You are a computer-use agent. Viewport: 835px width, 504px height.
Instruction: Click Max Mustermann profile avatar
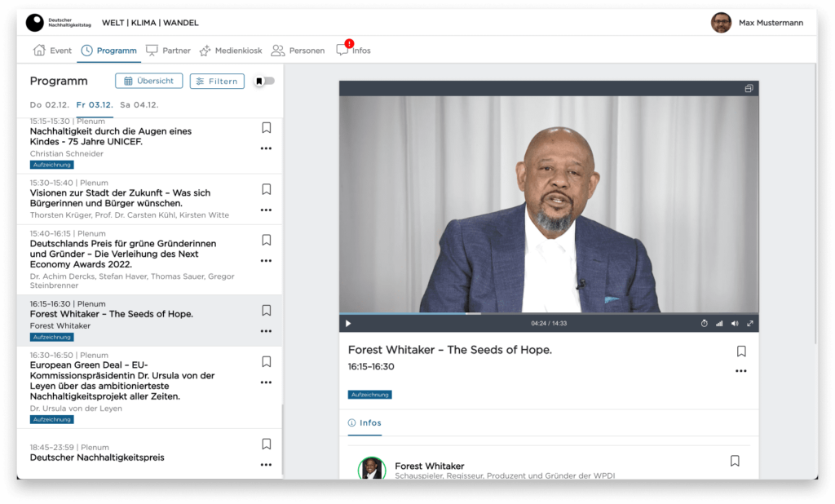coord(721,23)
